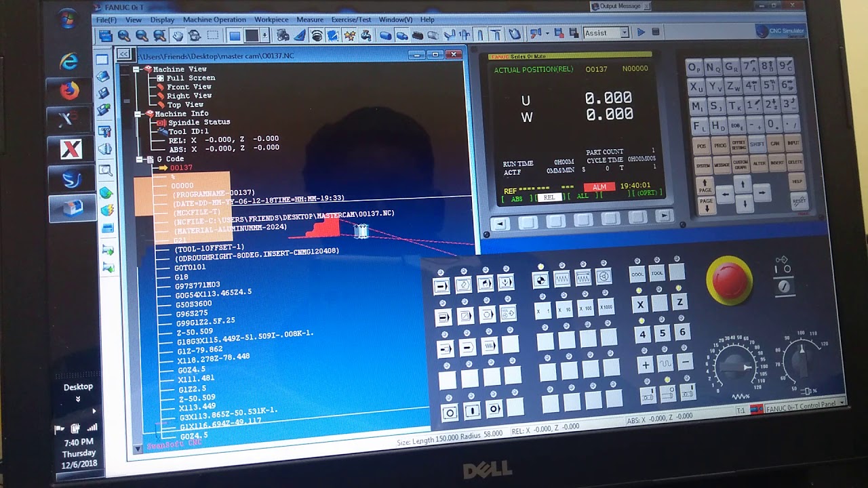Viewport: 868px width, 488px height.
Task: Adjust the feed rate override dial
Action: [x=735, y=367]
